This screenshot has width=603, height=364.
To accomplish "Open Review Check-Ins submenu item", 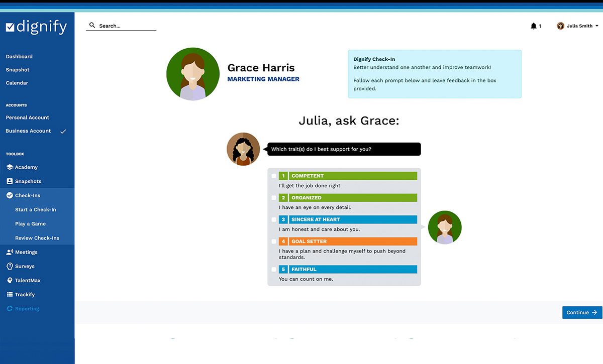I will click(x=37, y=238).
